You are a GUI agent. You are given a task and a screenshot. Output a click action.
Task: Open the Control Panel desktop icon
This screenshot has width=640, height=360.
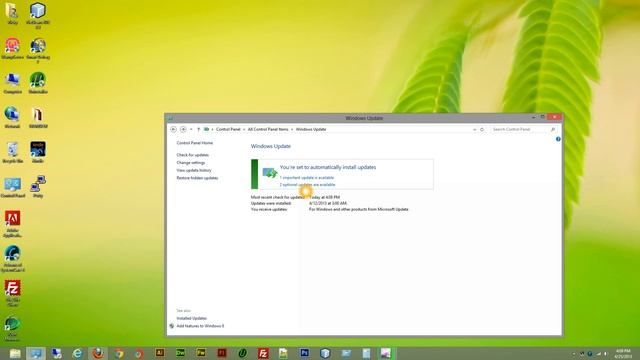(x=13, y=187)
